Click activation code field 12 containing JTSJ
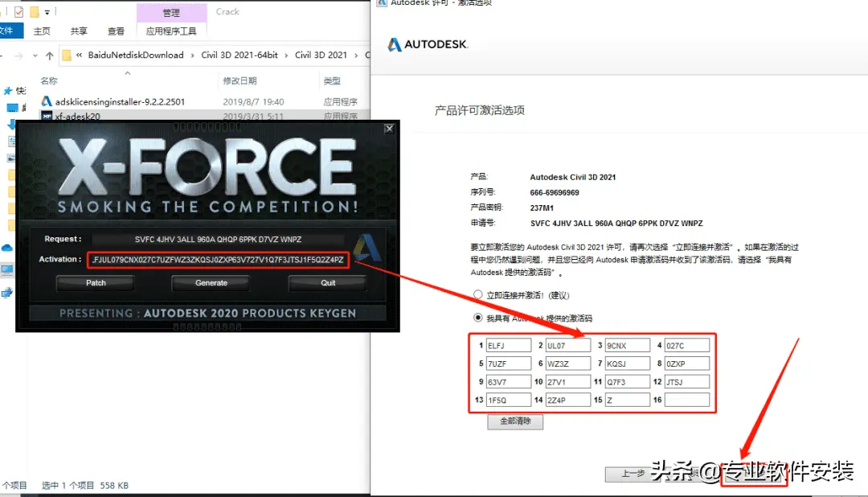 pos(687,382)
